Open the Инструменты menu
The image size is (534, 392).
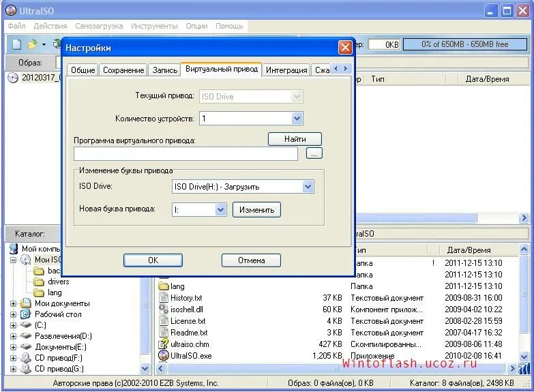(154, 26)
